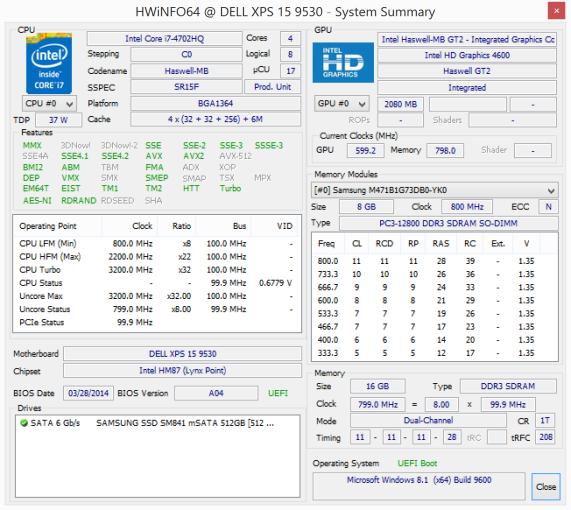Click the Intel HD Graphics logo
The height and width of the screenshot is (510, 571).
pyautogui.click(x=343, y=63)
